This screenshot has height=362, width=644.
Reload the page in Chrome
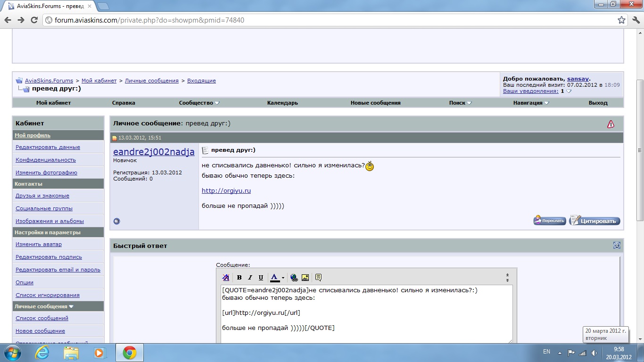point(34,20)
